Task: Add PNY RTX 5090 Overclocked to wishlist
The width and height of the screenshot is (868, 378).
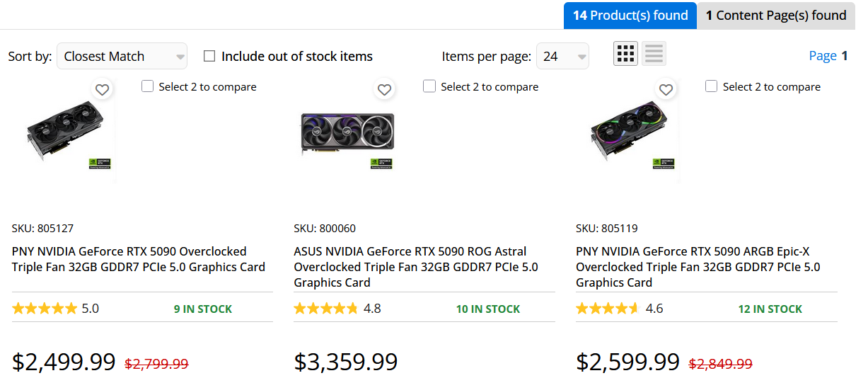Action: [x=103, y=89]
